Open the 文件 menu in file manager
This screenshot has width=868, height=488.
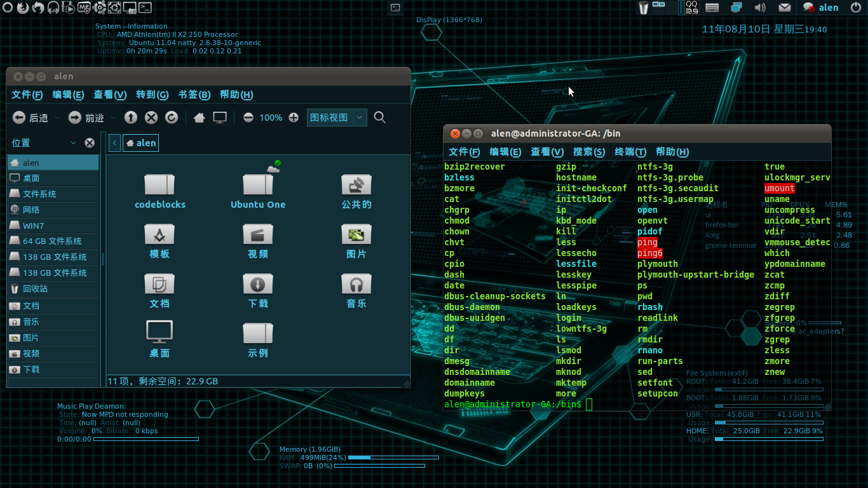point(27,95)
